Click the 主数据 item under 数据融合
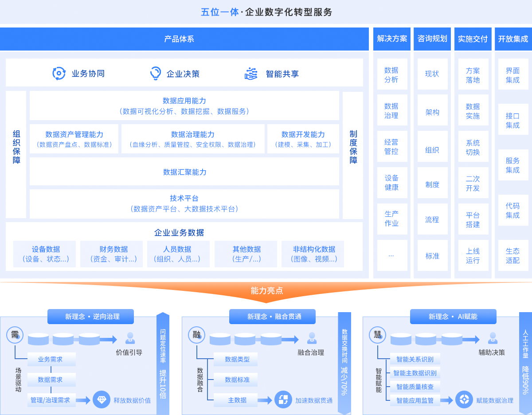Viewport: 532px width, 415px height. click(x=237, y=400)
